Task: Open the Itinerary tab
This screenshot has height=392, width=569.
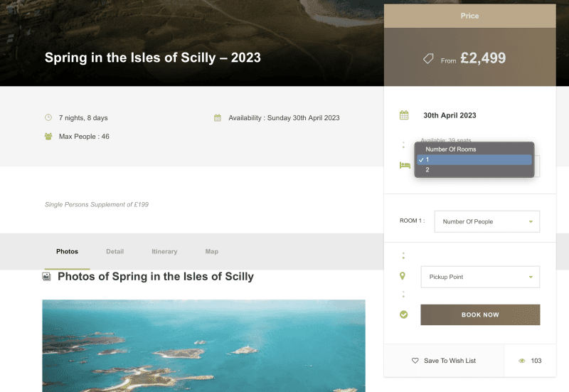Action: (x=164, y=251)
